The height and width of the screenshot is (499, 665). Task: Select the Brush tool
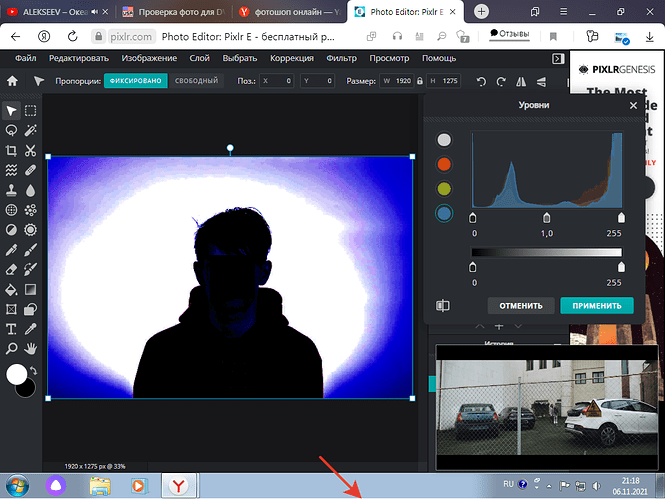[31, 250]
